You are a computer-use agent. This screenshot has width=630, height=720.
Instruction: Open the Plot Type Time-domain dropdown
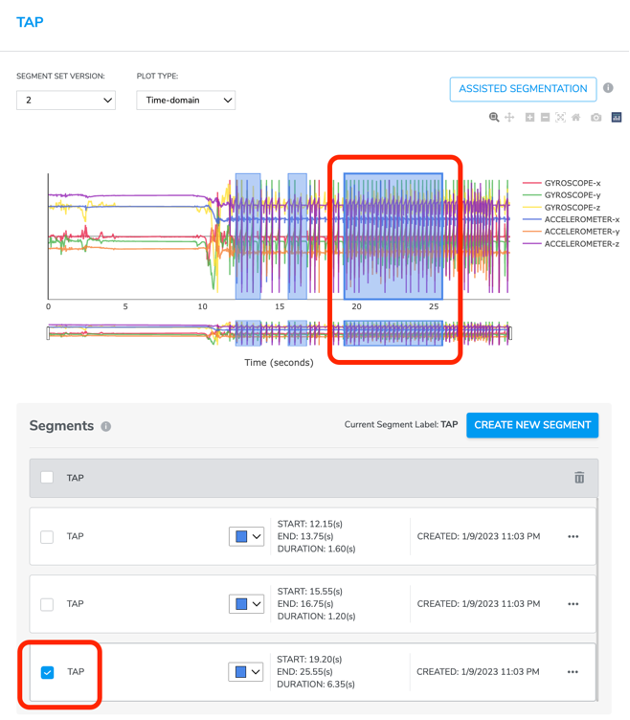(186, 100)
